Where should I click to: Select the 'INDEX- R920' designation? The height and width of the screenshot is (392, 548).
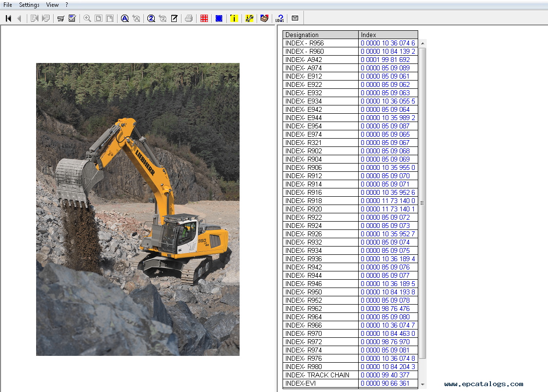tap(304, 209)
